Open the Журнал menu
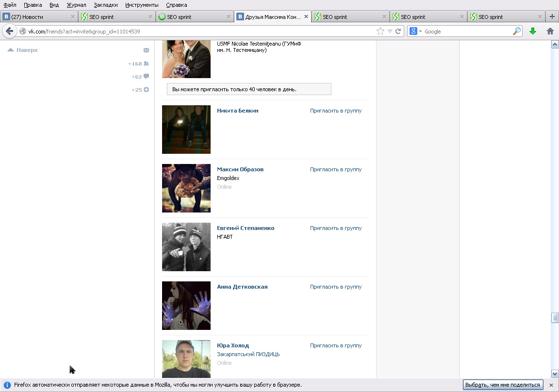This screenshot has width=559, height=392. [x=76, y=5]
